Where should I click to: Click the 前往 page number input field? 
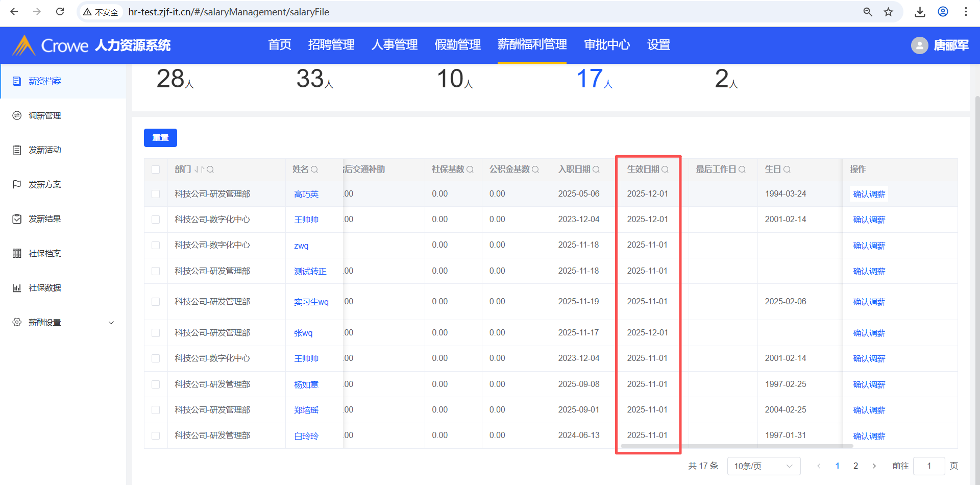[x=928, y=466]
